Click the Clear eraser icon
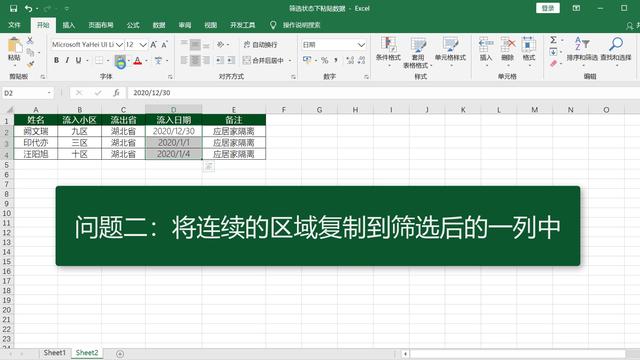Image resolution: width=640 pixels, height=360 pixels. pyautogui.click(x=553, y=64)
